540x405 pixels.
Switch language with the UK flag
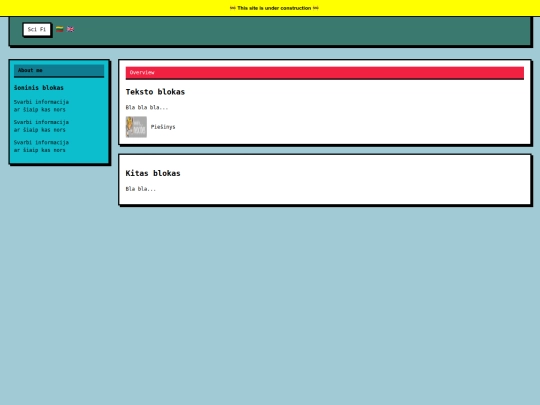pyautogui.click(x=70, y=29)
